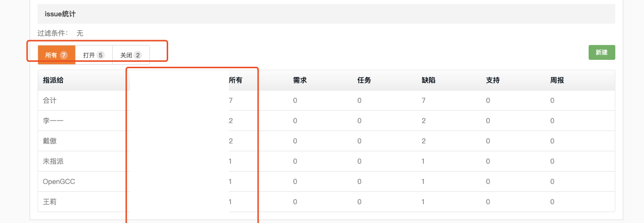
Task: Select the 任务 column header
Action: (365, 80)
